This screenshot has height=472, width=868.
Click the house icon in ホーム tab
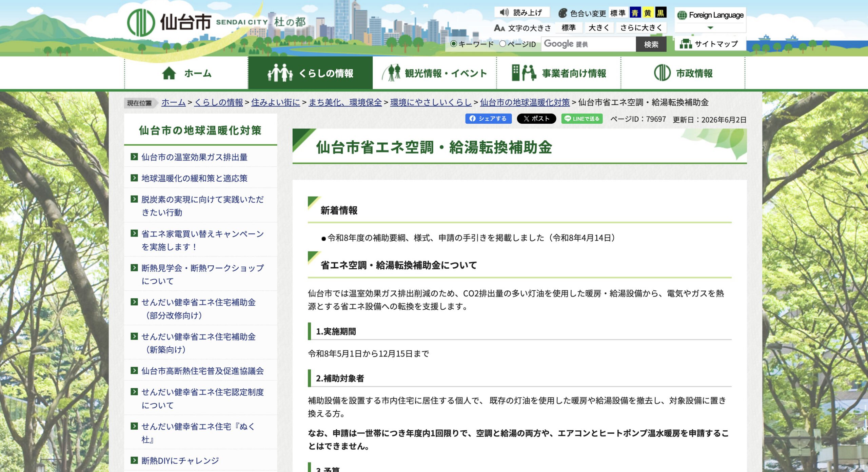pyautogui.click(x=169, y=73)
